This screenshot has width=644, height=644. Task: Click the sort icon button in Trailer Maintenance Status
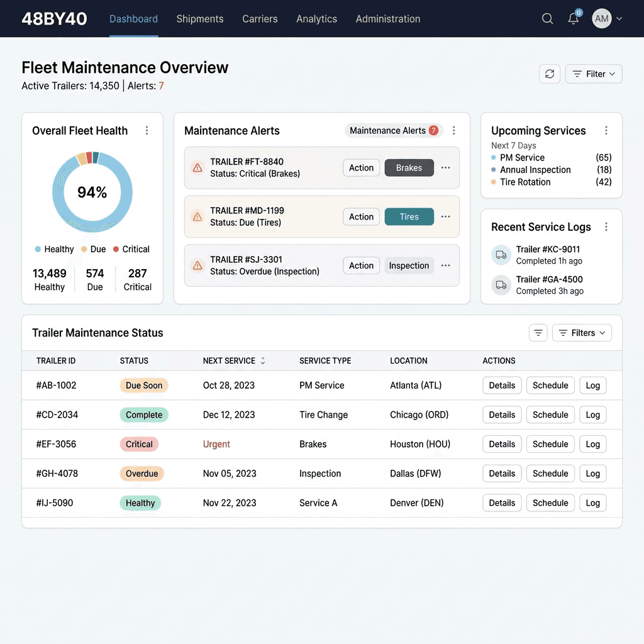click(x=538, y=333)
